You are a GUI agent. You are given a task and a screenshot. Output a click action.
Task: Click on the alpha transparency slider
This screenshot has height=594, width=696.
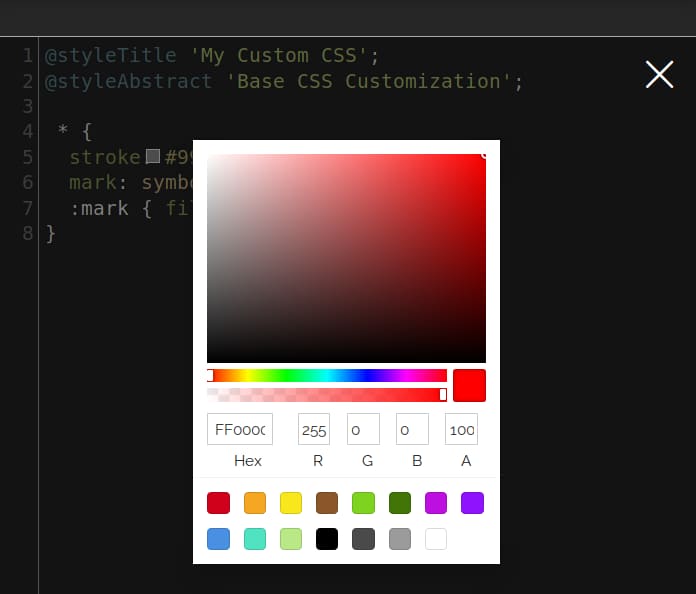pos(327,394)
